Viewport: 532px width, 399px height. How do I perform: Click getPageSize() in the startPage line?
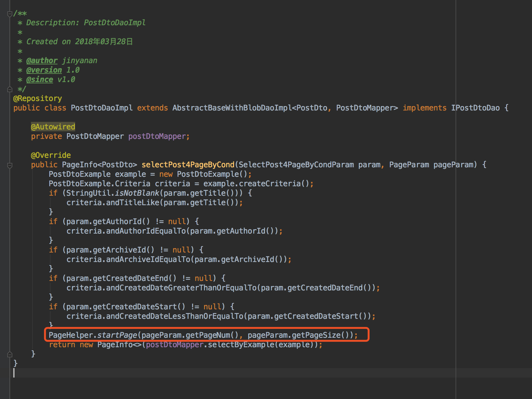pyautogui.click(x=321, y=335)
